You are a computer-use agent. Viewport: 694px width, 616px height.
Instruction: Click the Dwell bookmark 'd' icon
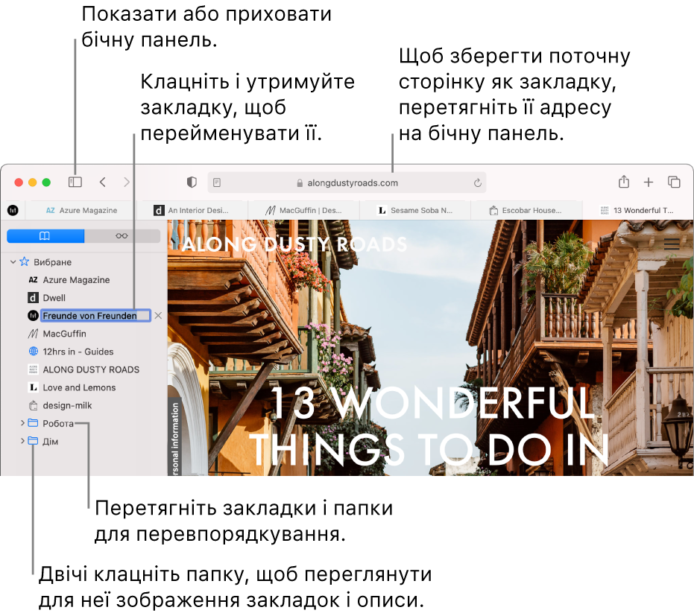tap(34, 298)
